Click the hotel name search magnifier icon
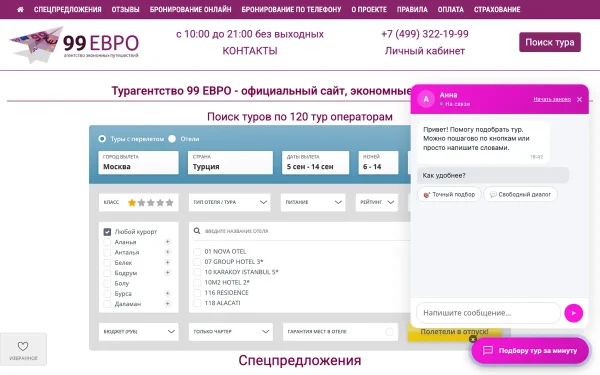 click(x=197, y=231)
